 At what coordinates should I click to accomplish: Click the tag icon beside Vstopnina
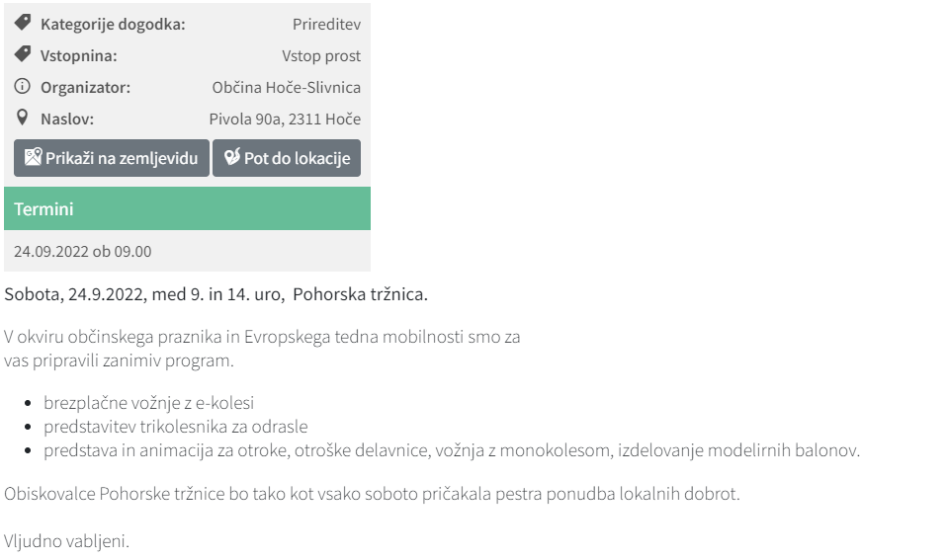click(x=23, y=54)
